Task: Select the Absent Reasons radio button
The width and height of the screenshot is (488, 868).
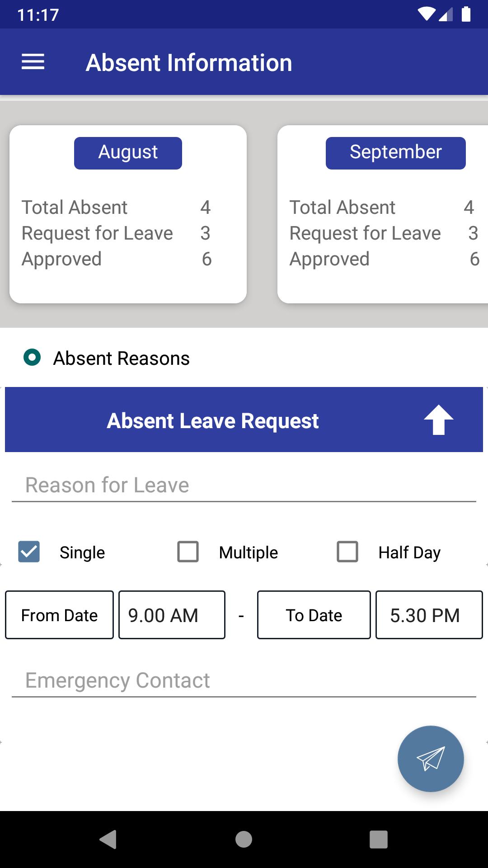Action: pyautogui.click(x=32, y=358)
